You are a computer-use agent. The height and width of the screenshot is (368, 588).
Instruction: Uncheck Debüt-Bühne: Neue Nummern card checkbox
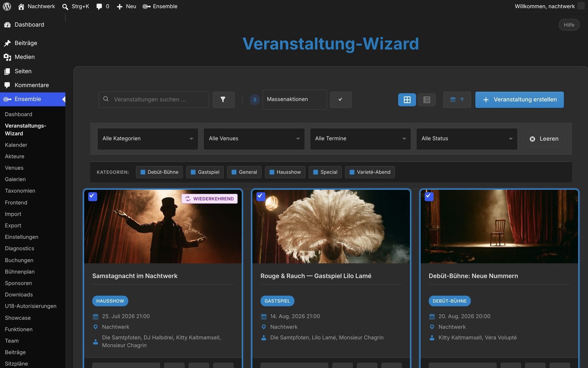[429, 196]
